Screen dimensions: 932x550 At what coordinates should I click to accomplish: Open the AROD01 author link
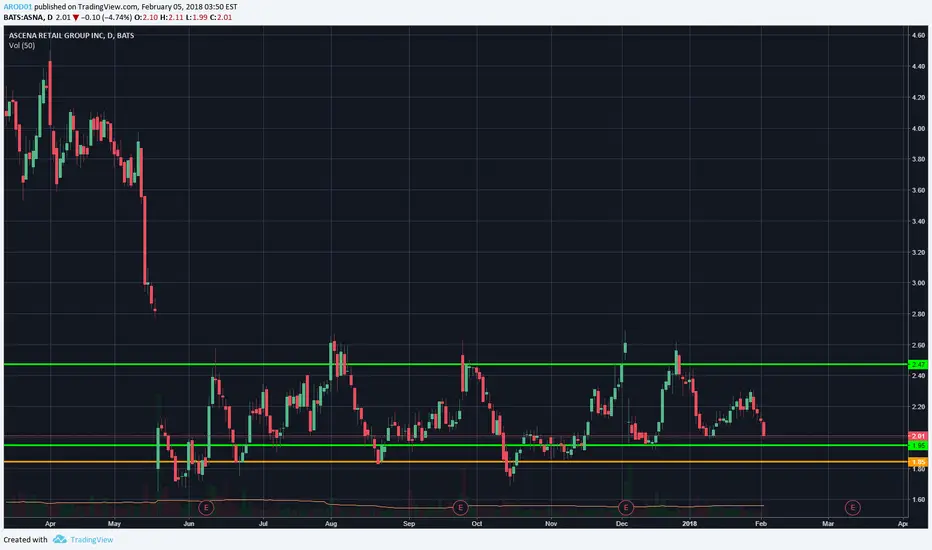18,7
